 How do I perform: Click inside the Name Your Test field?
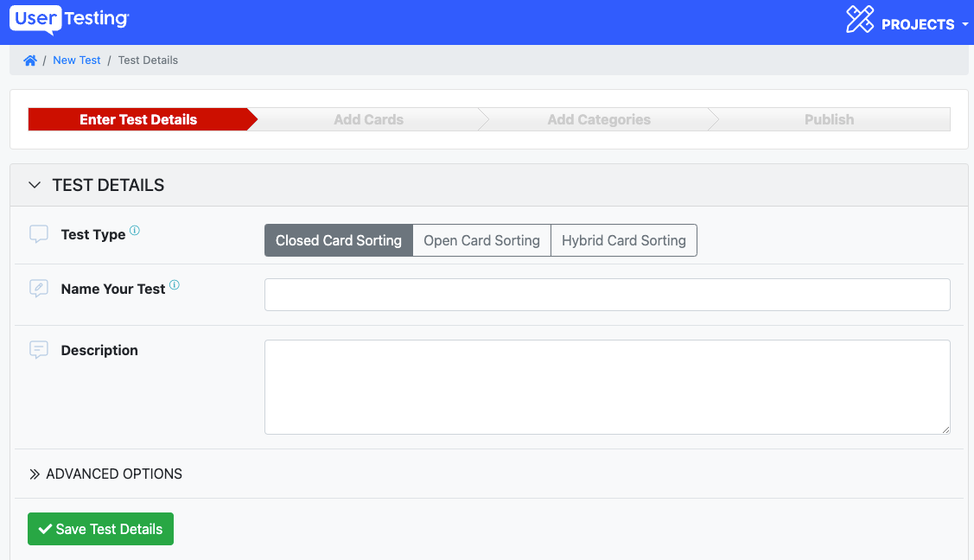[x=605, y=294]
